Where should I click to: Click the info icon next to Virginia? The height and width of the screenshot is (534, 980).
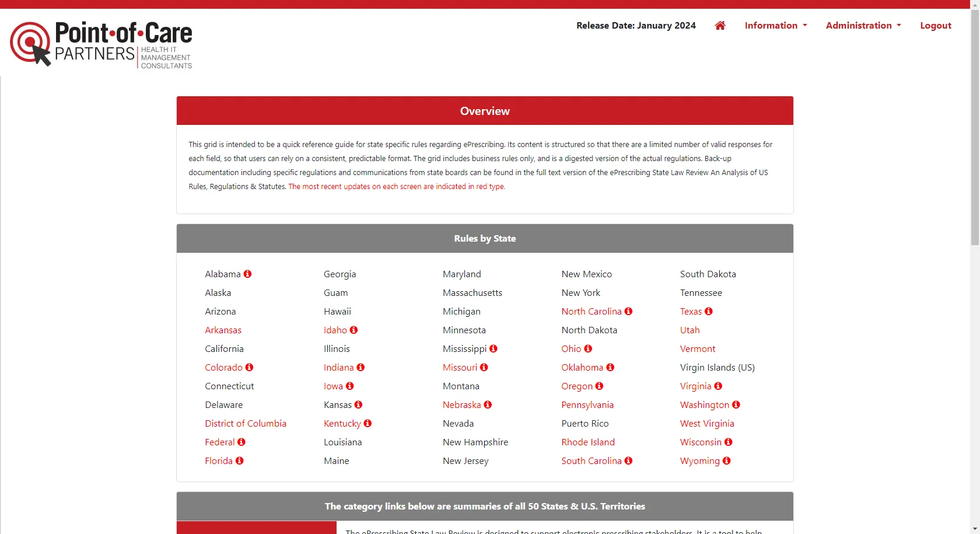tap(718, 386)
